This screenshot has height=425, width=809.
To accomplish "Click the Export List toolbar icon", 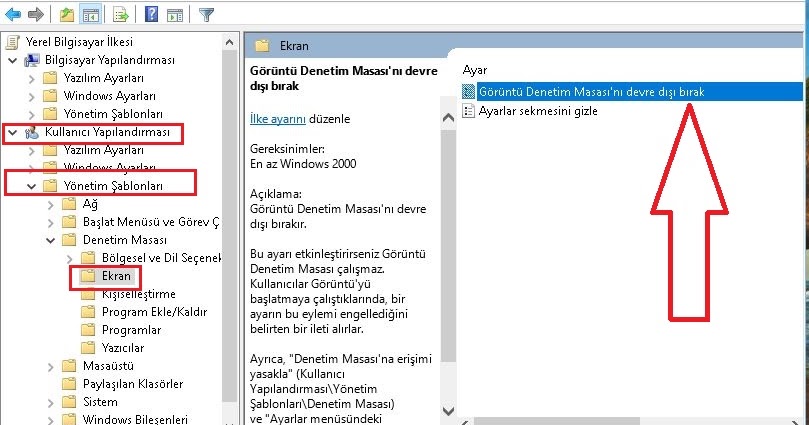I will click(121, 15).
